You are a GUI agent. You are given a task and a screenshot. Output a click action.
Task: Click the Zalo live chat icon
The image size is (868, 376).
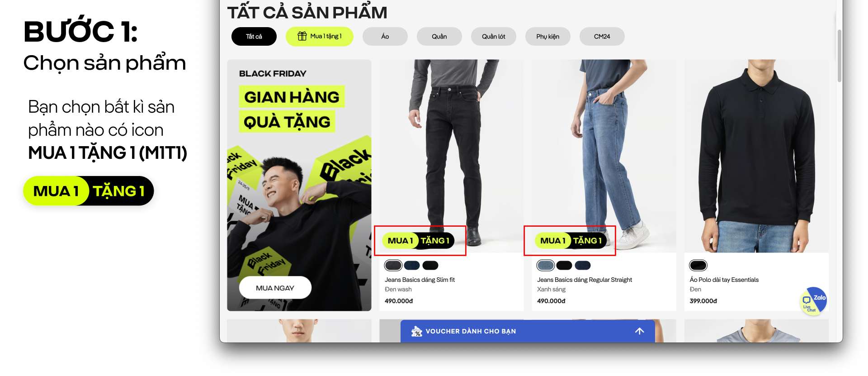(x=813, y=301)
